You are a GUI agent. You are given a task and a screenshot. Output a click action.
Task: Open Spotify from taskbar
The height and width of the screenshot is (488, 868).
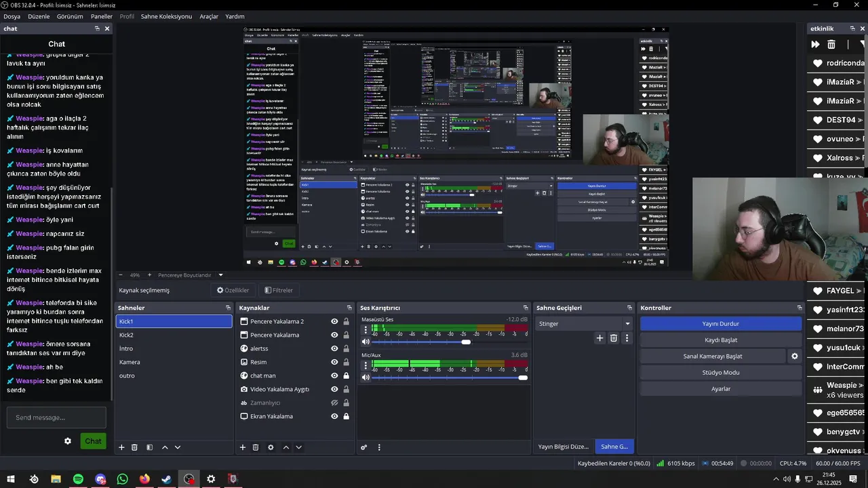click(78, 479)
